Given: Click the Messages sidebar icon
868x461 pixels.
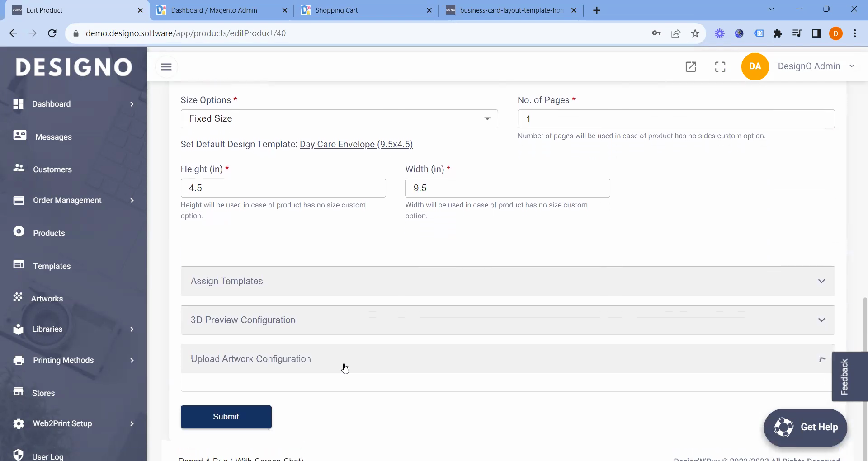Looking at the screenshot, I should (x=19, y=136).
